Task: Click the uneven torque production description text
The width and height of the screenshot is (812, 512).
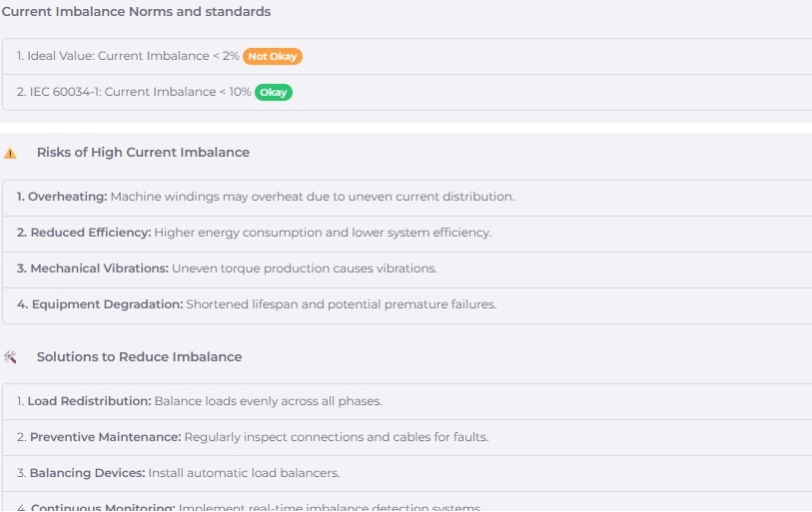Action: tap(305, 268)
